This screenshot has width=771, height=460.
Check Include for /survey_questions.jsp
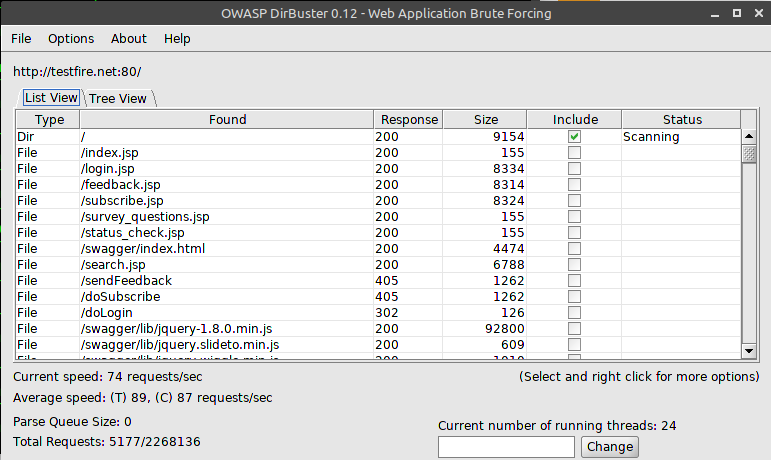point(574,217)
